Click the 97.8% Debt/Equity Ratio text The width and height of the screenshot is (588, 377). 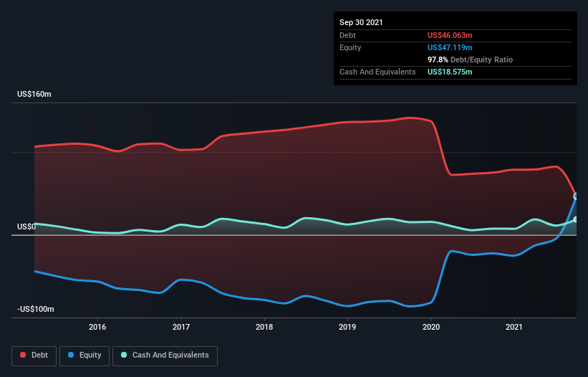click(x=471, y=59)
